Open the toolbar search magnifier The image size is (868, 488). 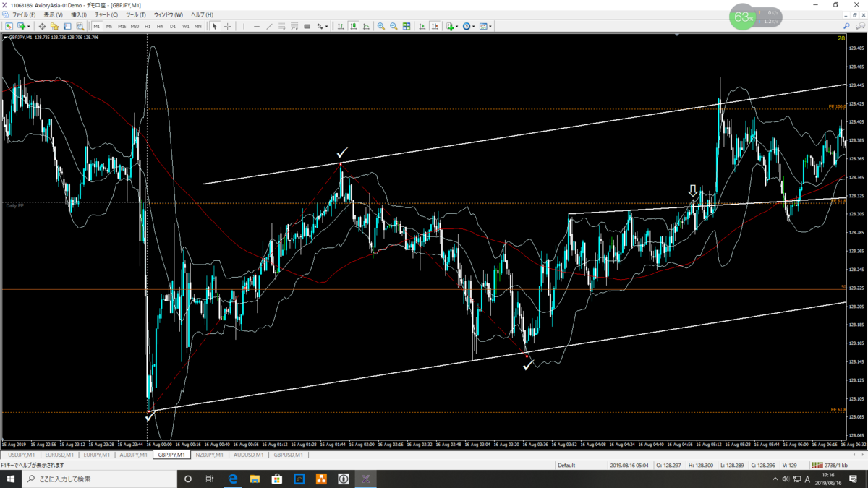click(x=847, y=26)
